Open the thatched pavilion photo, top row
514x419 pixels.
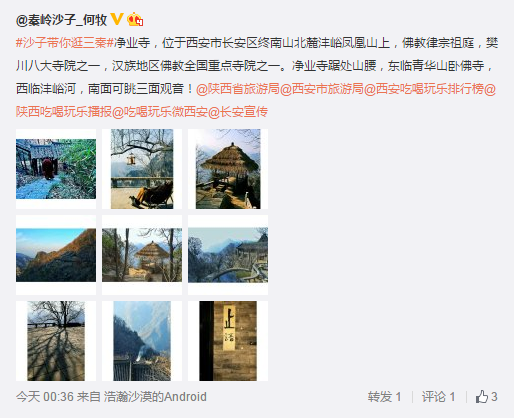pos(228,169)
